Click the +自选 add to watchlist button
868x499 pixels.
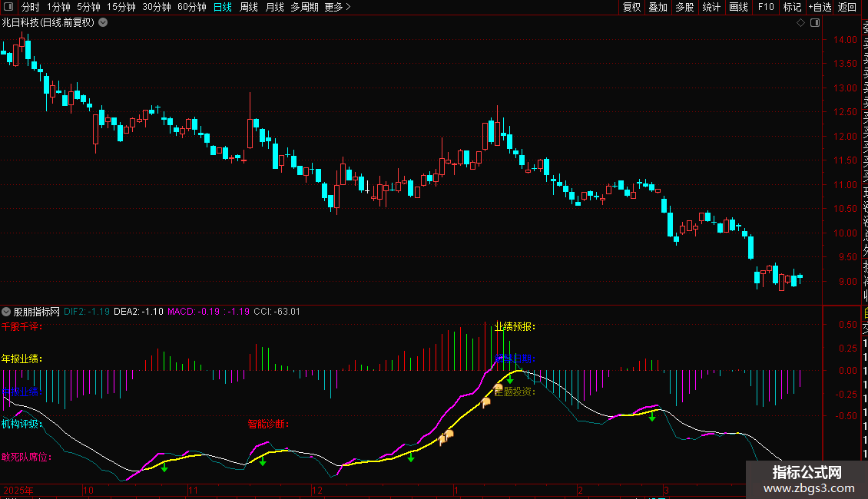click(x=820, y=7)
